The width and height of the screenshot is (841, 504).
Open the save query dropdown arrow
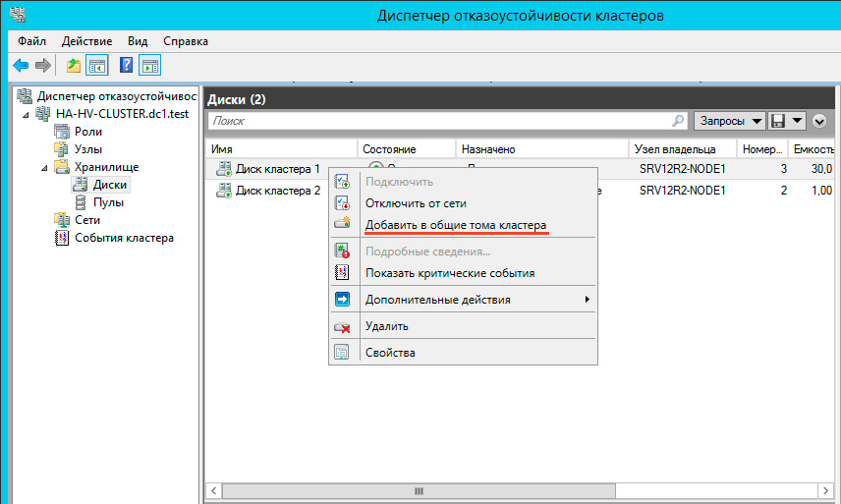pyautogui.click(x=797, y=121)
